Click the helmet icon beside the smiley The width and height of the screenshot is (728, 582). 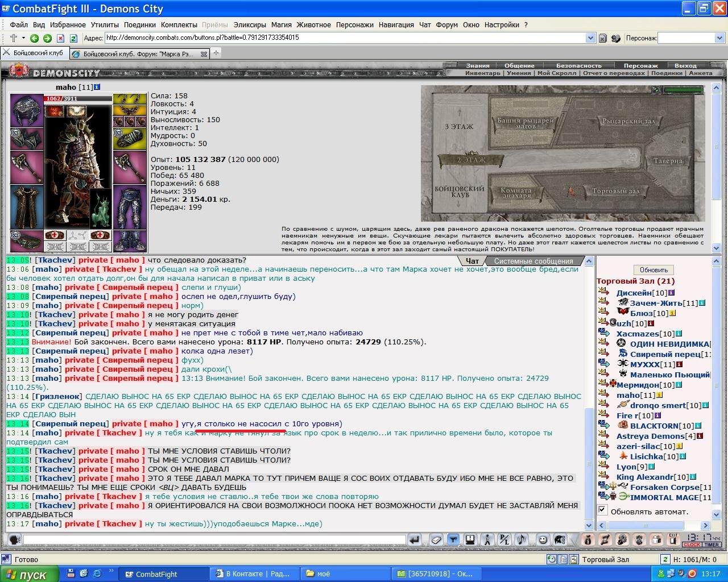(x=560, y=540)
